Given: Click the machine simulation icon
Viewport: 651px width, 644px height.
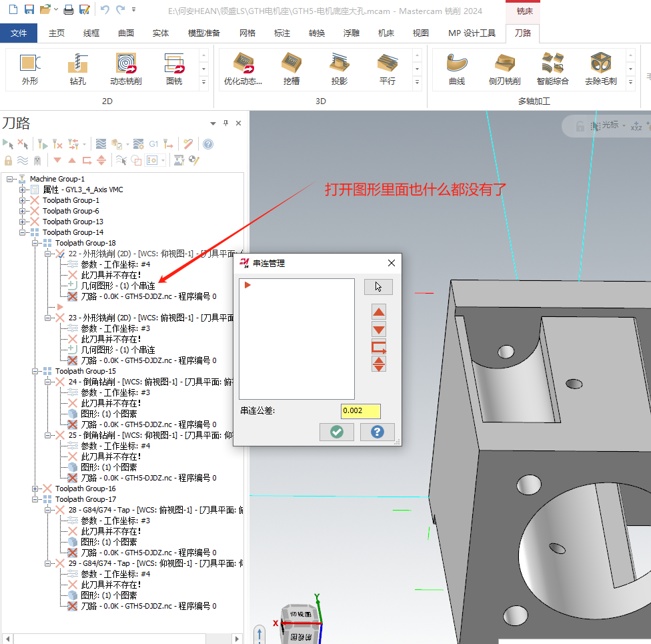Looking at the screenshot, I should click(179, 160).
